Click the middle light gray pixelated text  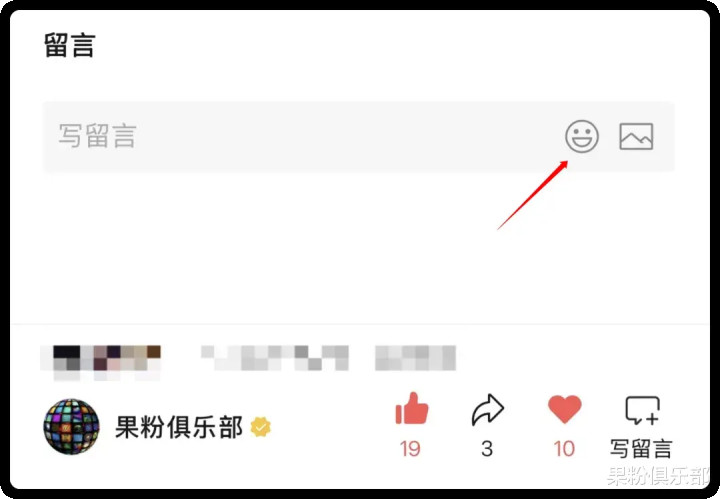pos(275,358)
